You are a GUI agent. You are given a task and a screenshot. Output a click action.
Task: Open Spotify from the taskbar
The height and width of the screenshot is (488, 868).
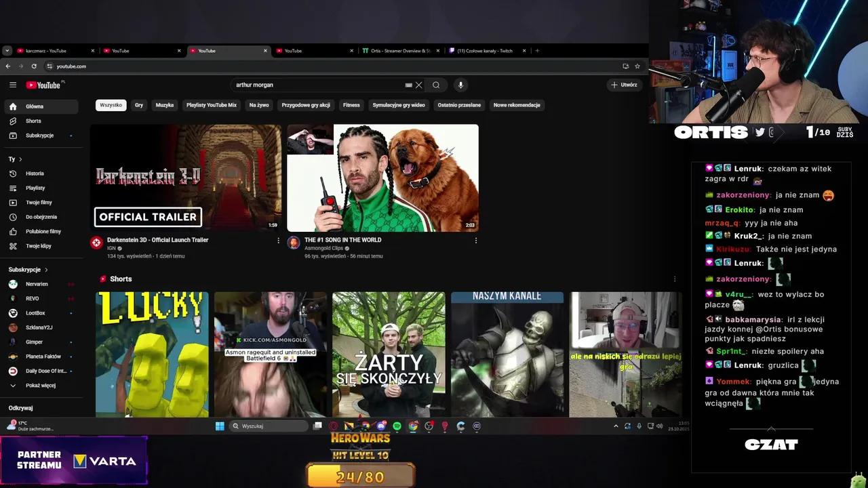(x=397, y=426)
